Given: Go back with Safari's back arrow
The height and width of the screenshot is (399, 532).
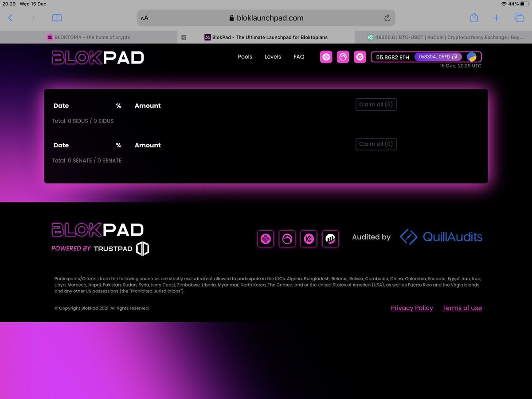Looking at the screenshot, I should click(11, 18).
